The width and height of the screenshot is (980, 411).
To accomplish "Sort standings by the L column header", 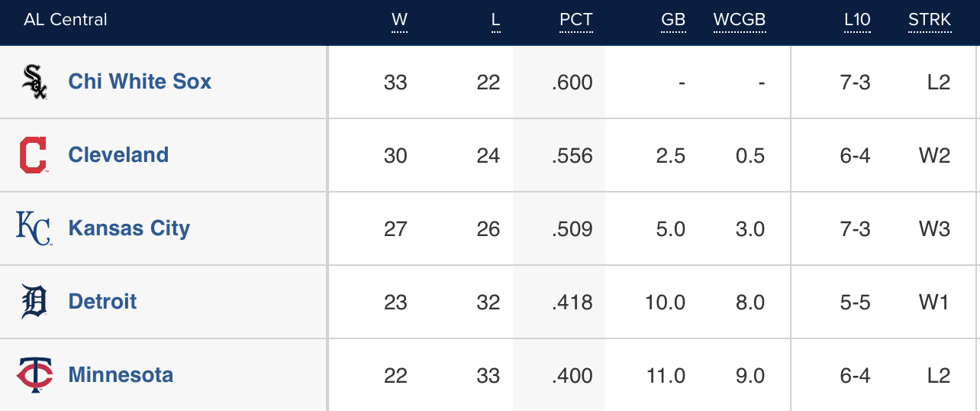I will [495, 20].
